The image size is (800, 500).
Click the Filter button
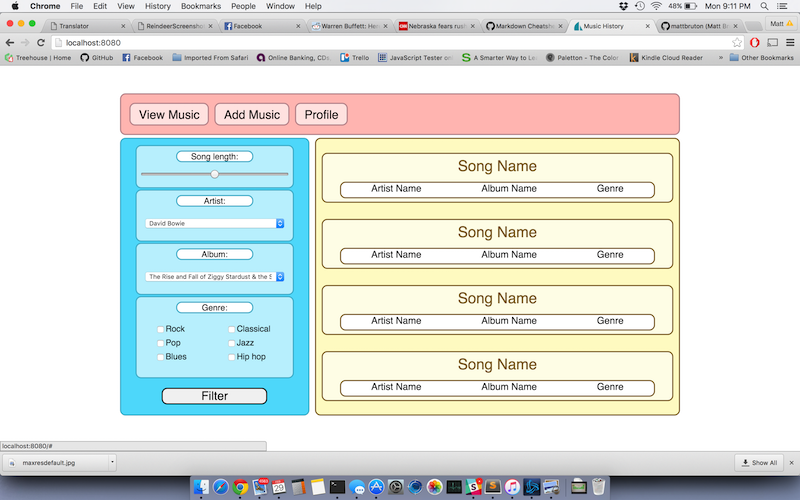point(214,396)
